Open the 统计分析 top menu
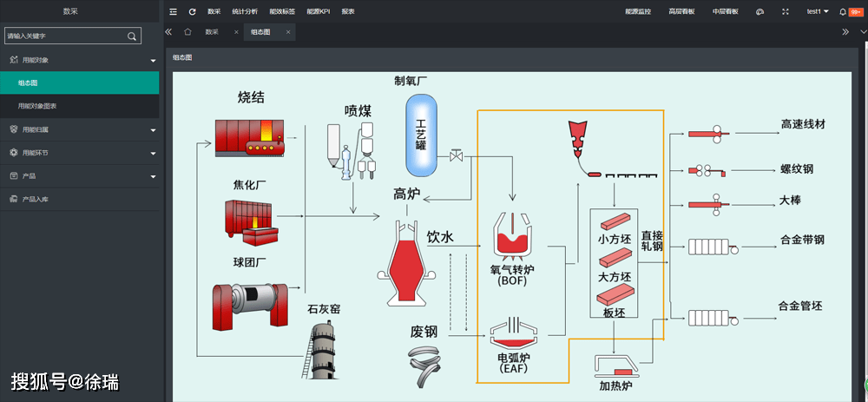 point(245,11)
